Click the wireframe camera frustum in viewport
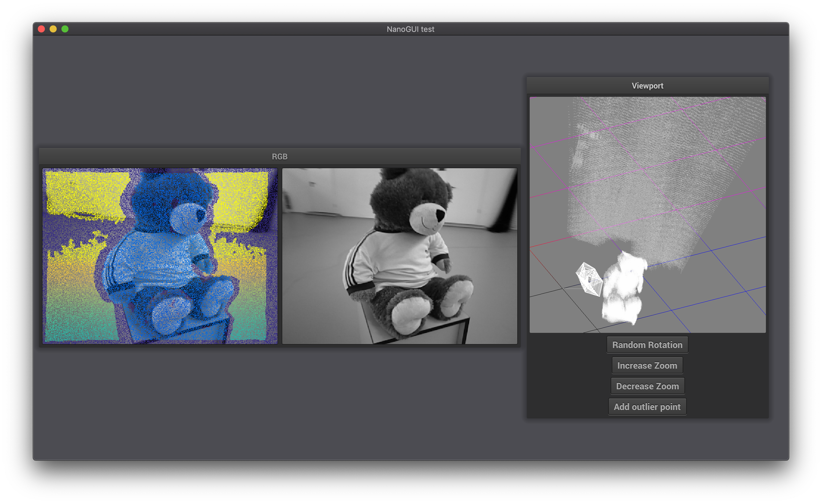Image resolution: width=822 pixels, height=504 pixels. point(589,279)
